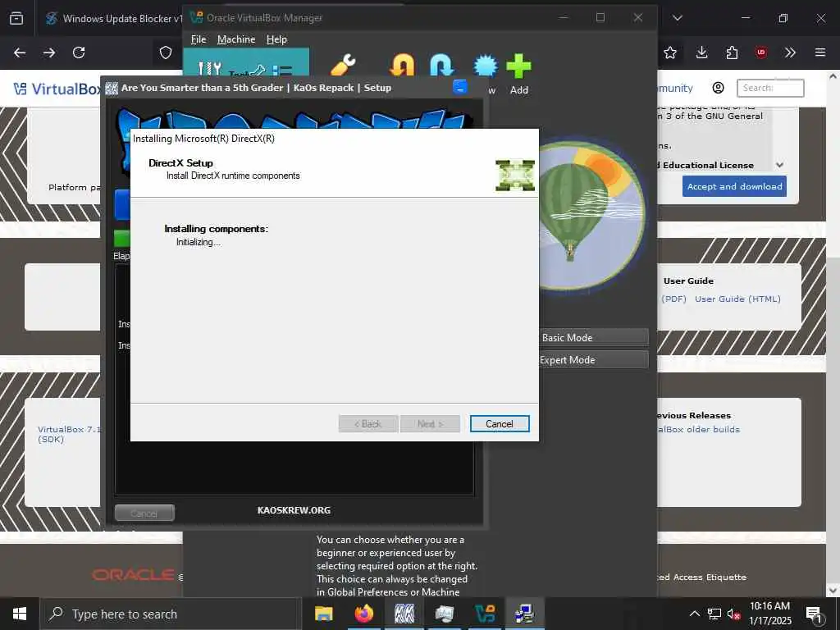
Task: Click the blue starburst New machine icon
Action: click(486, 66)
